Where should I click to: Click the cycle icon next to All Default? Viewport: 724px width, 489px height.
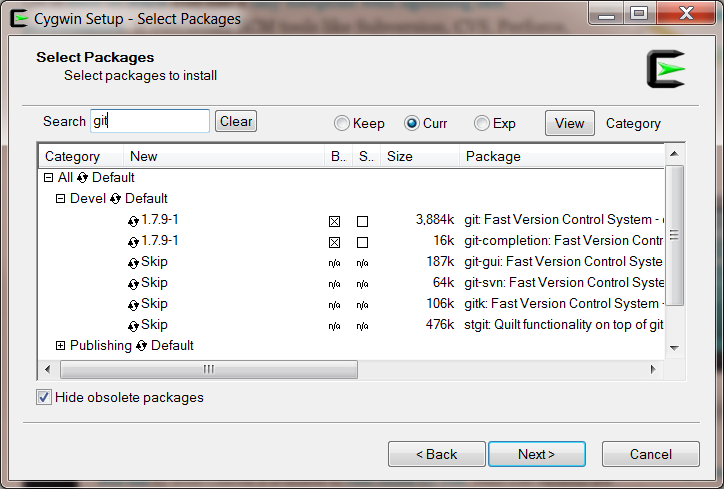coord(82,177)
